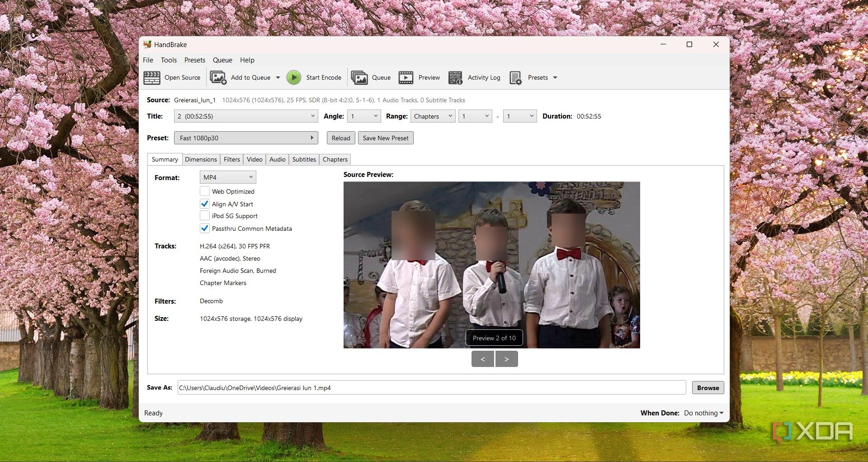Switch to the Filters tab
Screen dimensions: 868x462
click(x=232, y=159)
